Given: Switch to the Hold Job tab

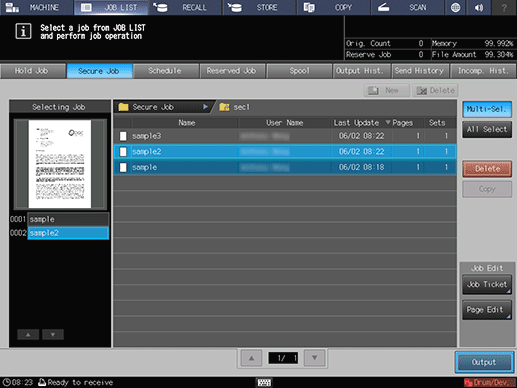Looking at the screenshot, I should coord(33,71).
